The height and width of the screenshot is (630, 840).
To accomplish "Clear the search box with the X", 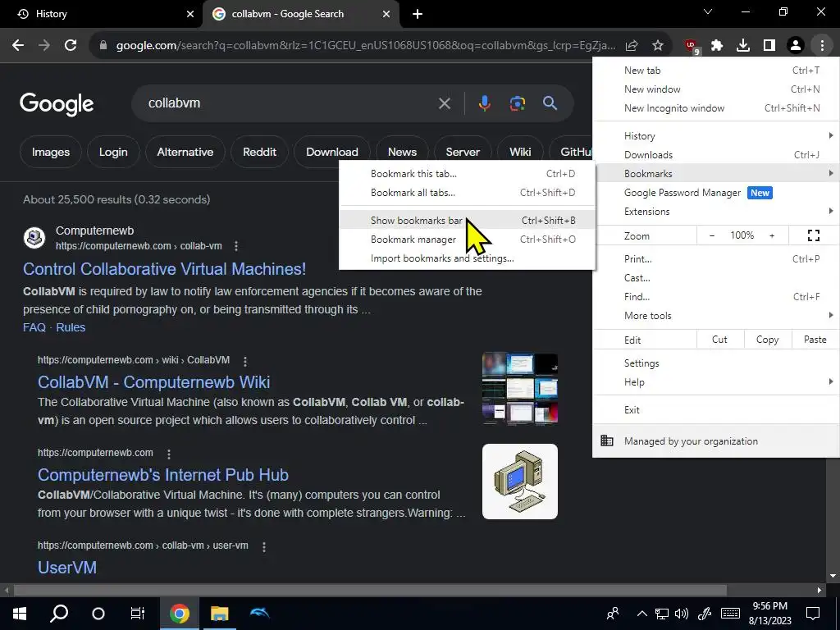I will 444,103.
